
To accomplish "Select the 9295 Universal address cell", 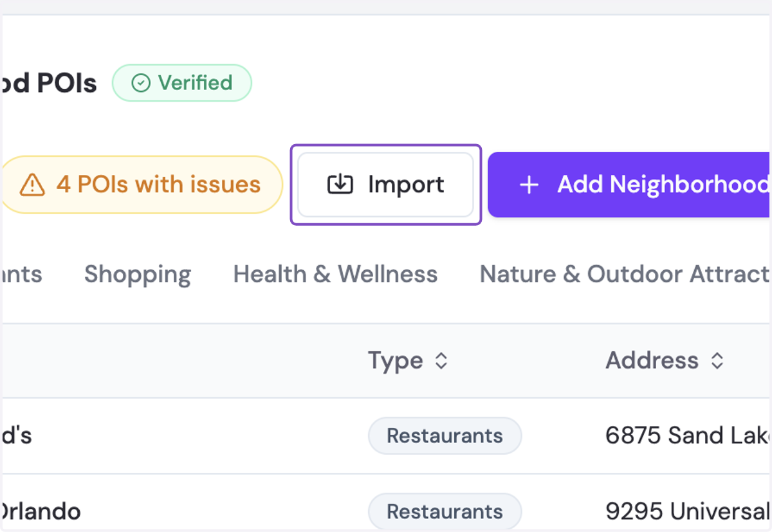I will point(688,511).
